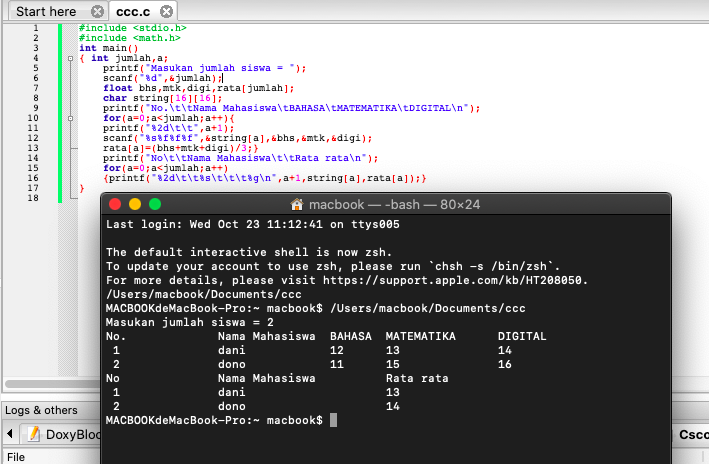Click the Masukan jumlah siswa = 2 line
Viewport: 709px width, 464px height.
pos(190,322)
